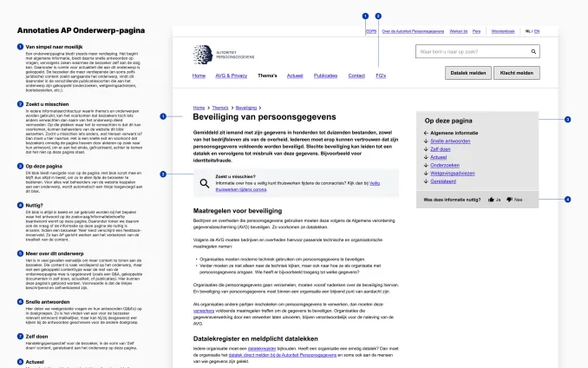
Task: Open the Publicaties navigation item
Action: tap(325, 76)
